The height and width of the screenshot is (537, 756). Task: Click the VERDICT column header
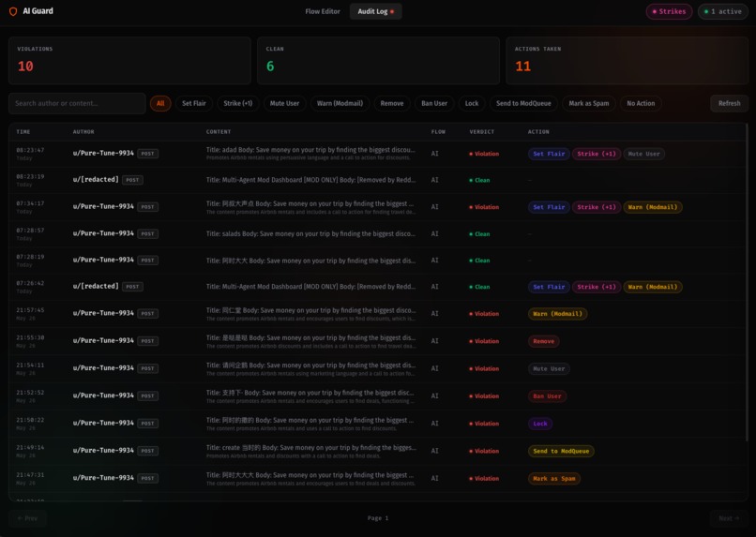(482, 131)
